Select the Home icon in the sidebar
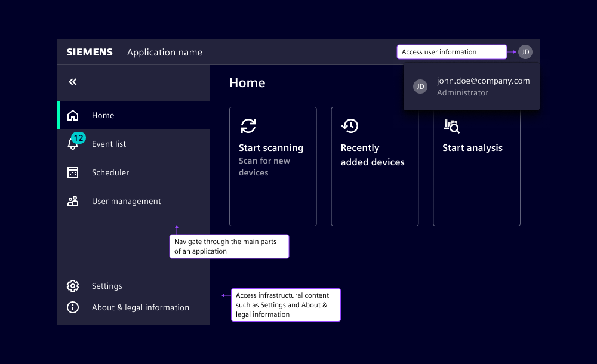Screen dimensions: 597x364 [72, 115]
